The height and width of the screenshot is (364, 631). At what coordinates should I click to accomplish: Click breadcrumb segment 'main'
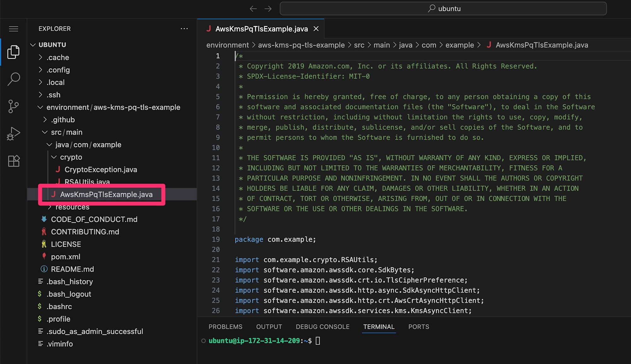[x=382, y=45]
